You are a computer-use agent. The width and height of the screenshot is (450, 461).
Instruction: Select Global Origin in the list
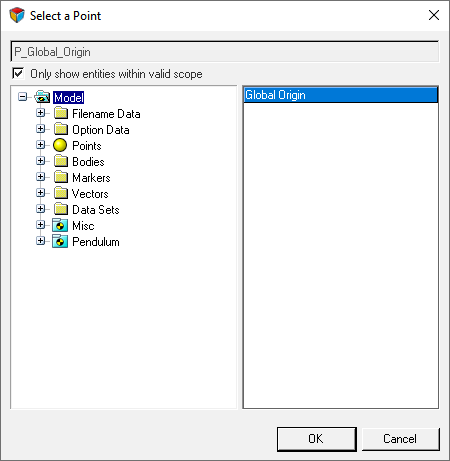341,95
